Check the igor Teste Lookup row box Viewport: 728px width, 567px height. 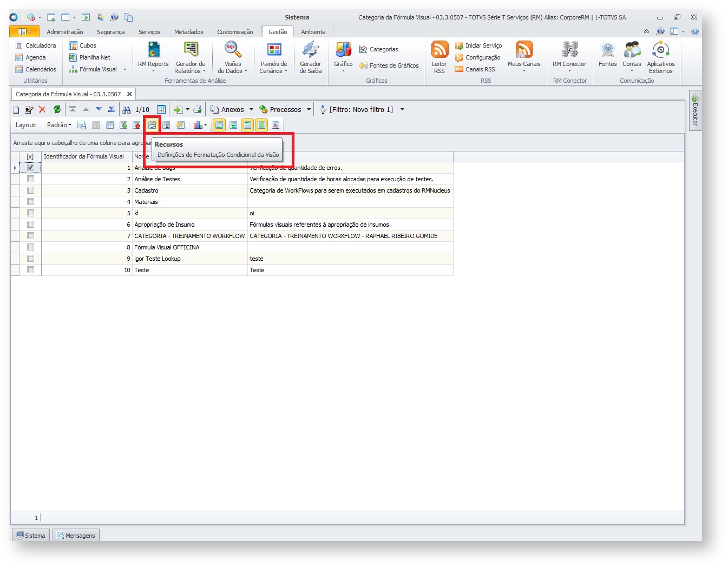[30, 259]
